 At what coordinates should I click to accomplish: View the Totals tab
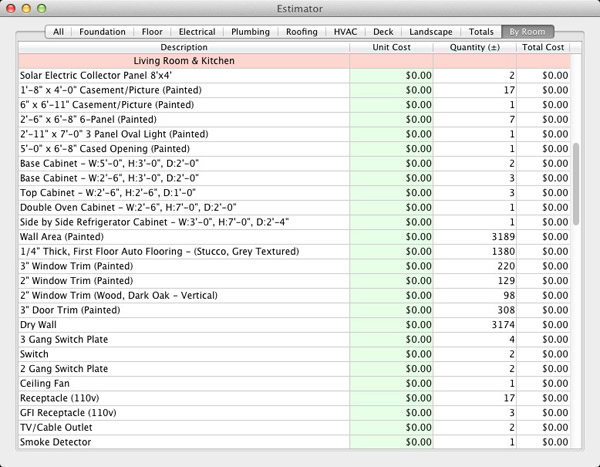coord(480,32)
